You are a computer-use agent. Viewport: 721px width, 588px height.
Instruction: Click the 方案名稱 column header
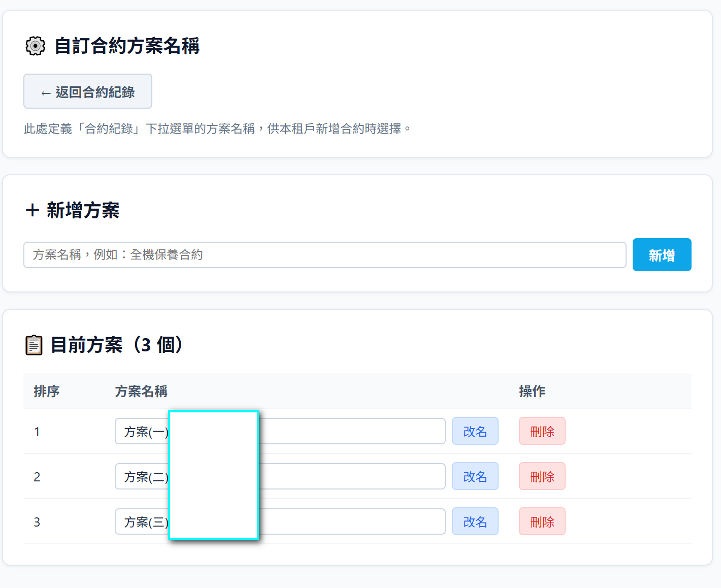coord(141,391)
